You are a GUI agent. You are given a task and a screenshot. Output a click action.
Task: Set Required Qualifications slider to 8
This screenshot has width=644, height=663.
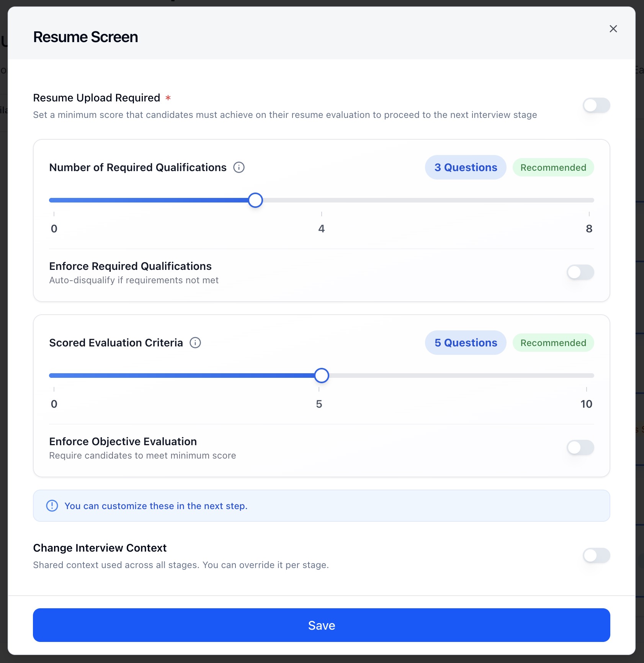589,200
